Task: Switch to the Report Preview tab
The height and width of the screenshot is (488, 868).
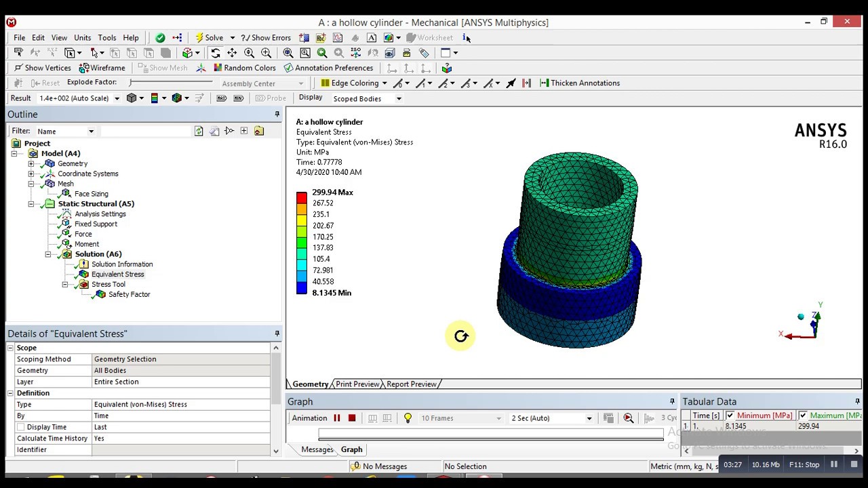Action: [411, 384]
